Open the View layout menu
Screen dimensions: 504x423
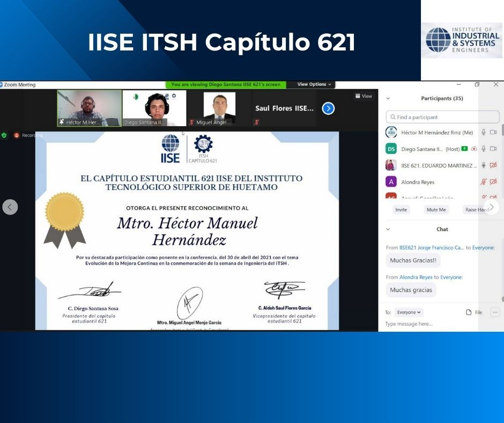pos(363,96)
